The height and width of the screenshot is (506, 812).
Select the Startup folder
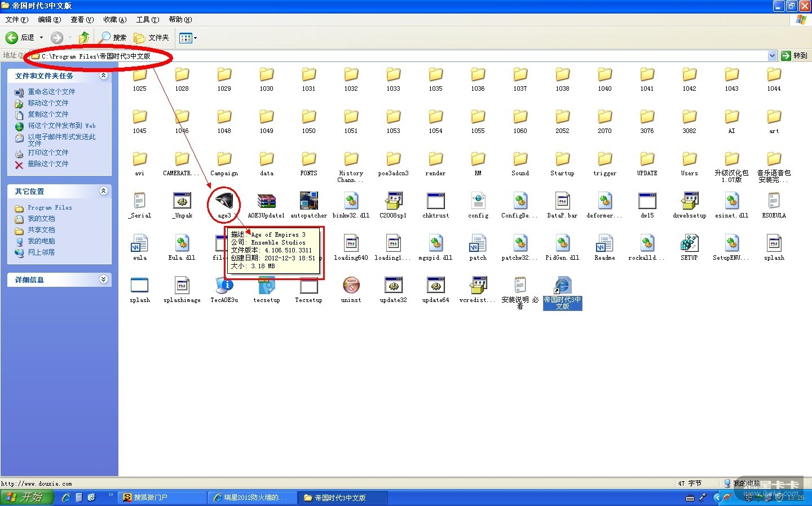[x=562, y=159]
